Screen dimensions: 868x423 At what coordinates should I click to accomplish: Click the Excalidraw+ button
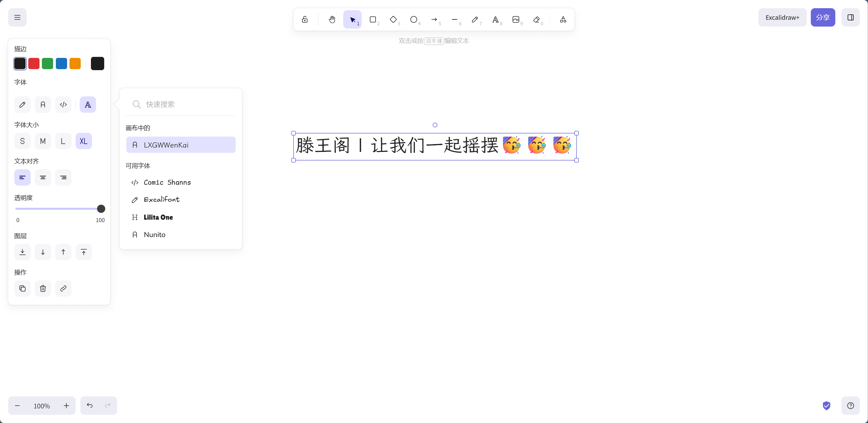[x=782, y=17]
